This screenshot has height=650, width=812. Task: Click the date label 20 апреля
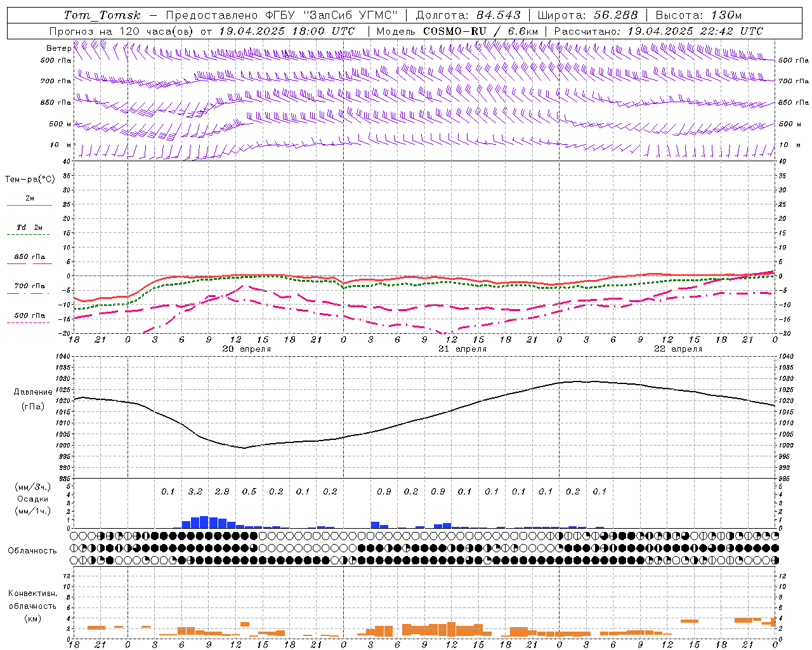point(247,349)
